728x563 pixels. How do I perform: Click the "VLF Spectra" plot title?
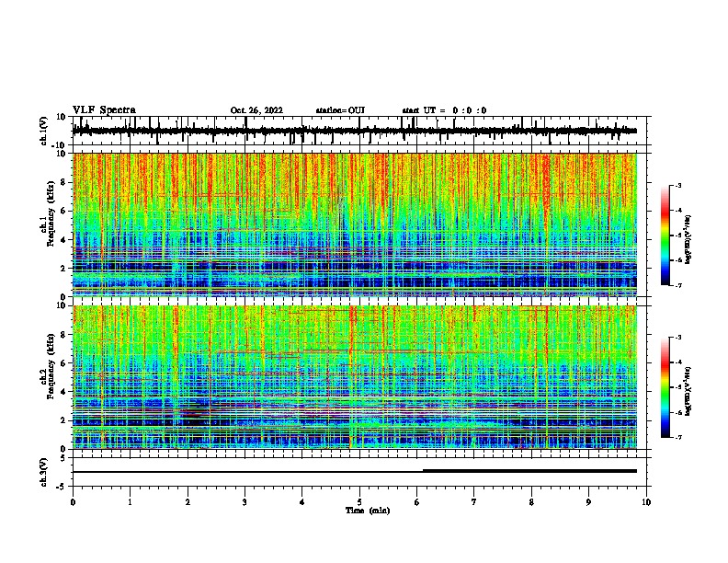104,110
